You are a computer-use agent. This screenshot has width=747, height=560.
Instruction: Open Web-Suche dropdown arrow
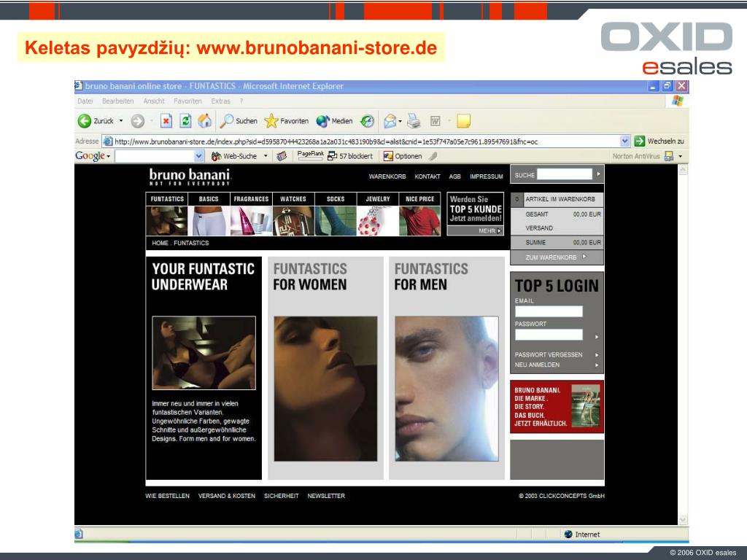[266, 156]
